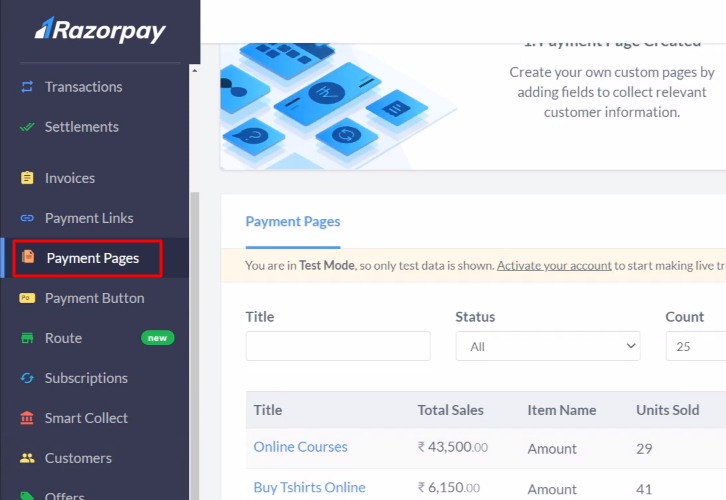Click the Test Mode text in banner
Image resolution: width=726 pixels, height=500 pixels.
[327, 265]
